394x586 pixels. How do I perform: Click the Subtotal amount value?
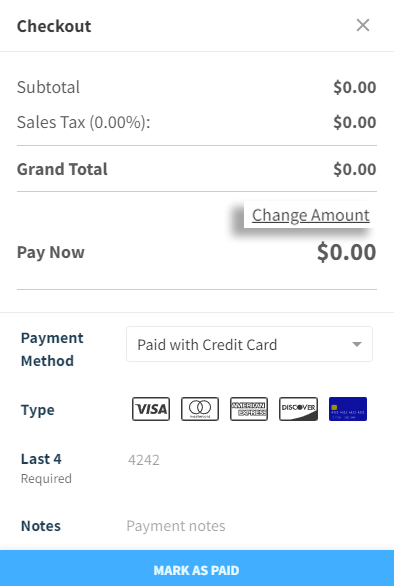(x=355, y=87)
